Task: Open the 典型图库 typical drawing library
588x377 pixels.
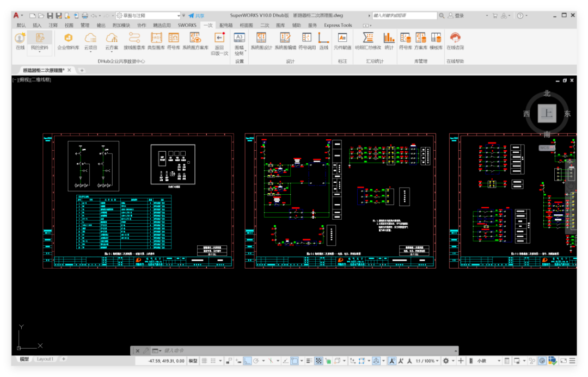Action: [x=156, y=41]
